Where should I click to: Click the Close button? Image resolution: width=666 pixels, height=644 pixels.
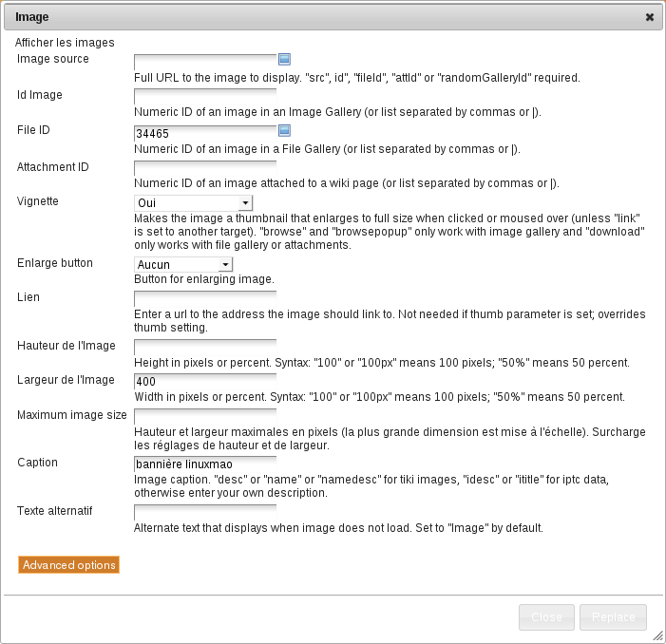pos(546,616)
